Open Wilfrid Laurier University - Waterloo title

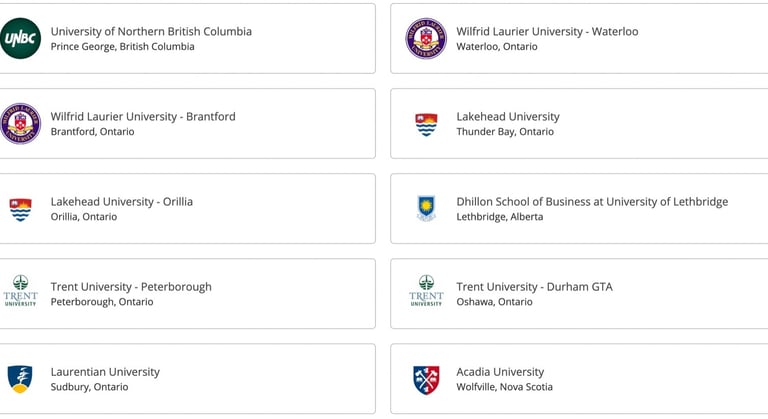(547, 31)
